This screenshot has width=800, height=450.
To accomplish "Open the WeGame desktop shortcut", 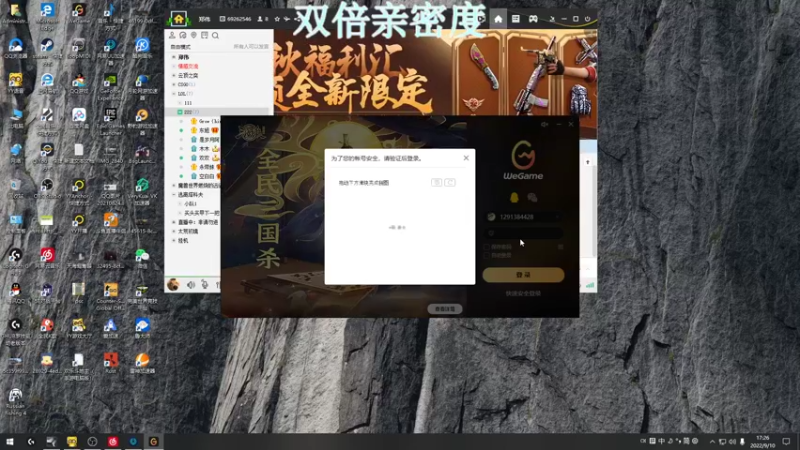I will [x=79, y=15].
